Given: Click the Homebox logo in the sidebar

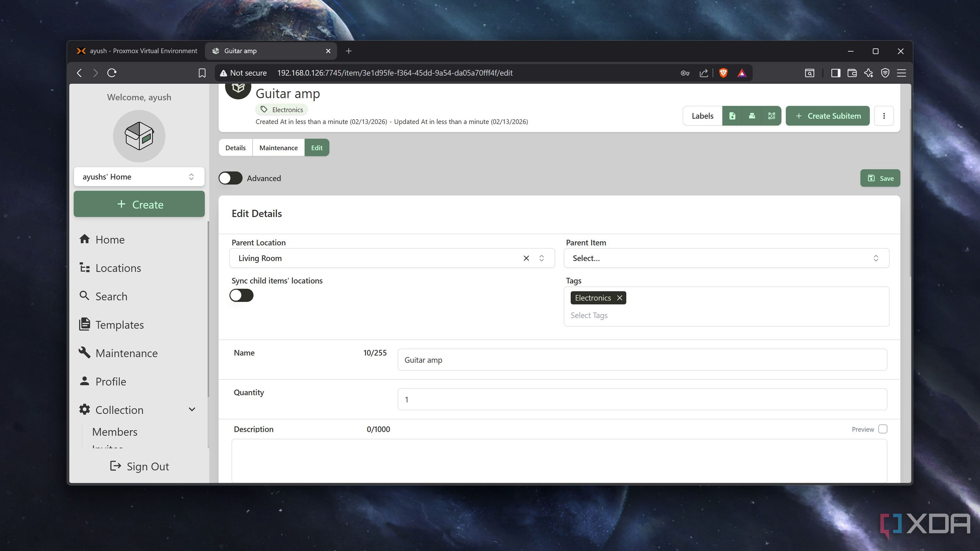Looking at the screenshot, I should pos(139,136).
